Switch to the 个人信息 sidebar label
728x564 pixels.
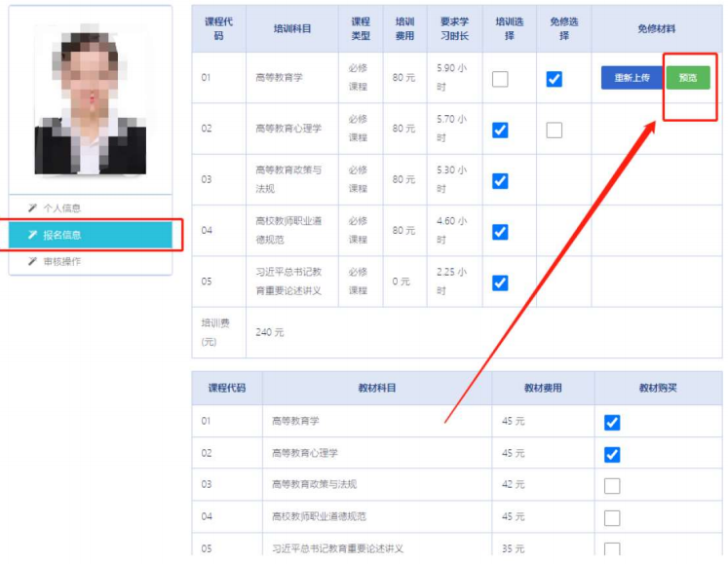62,208
